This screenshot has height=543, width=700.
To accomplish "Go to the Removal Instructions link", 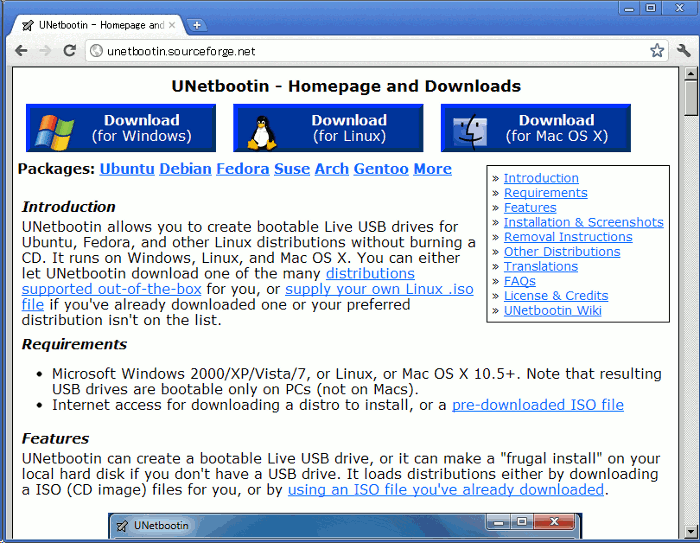I will point(567,237).
